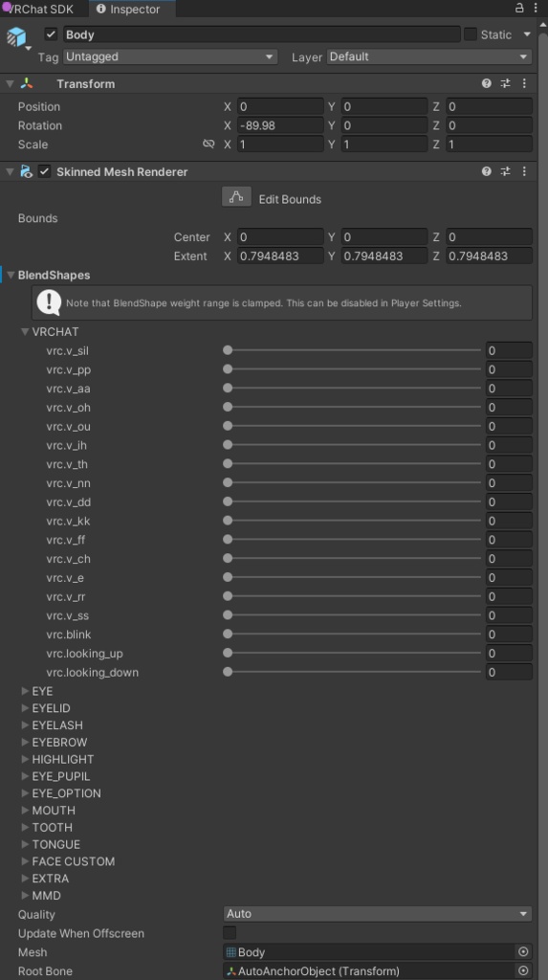Collapse the VRCHAT blendshape group
This screenshot has height=980, width=548.
click(x=25, y=332)
